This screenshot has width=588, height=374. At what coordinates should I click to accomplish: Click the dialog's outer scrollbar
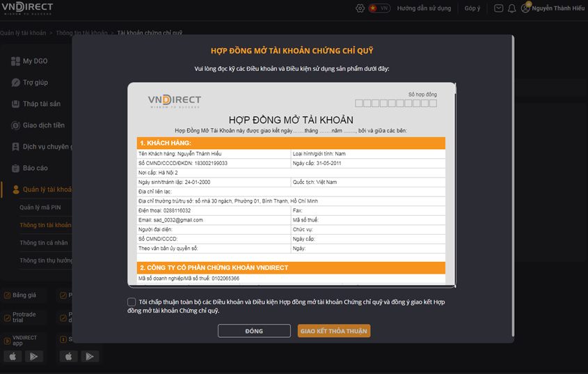click(x=513, y=186)
